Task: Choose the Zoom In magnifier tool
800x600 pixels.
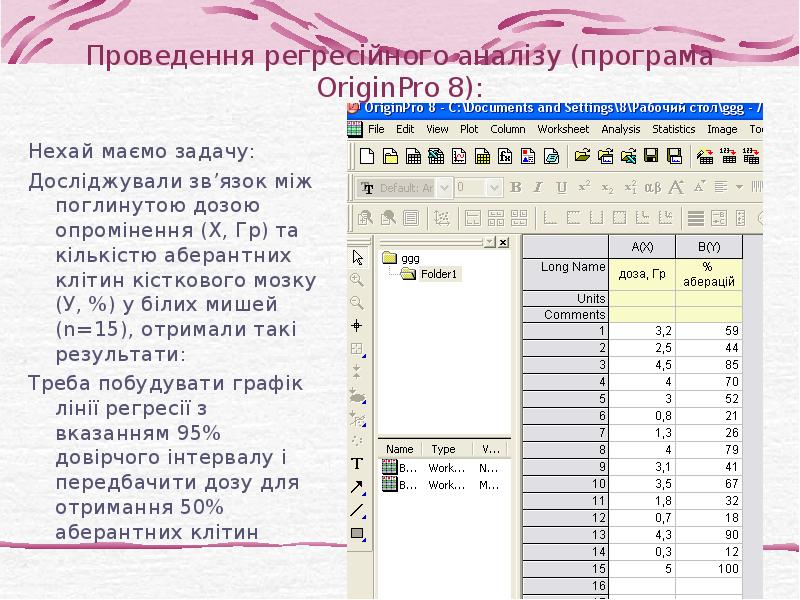Action: point(356,278)
